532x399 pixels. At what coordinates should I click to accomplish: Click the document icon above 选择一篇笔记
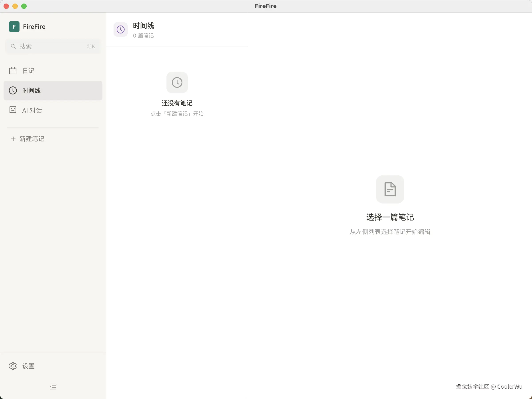point(390,189)
